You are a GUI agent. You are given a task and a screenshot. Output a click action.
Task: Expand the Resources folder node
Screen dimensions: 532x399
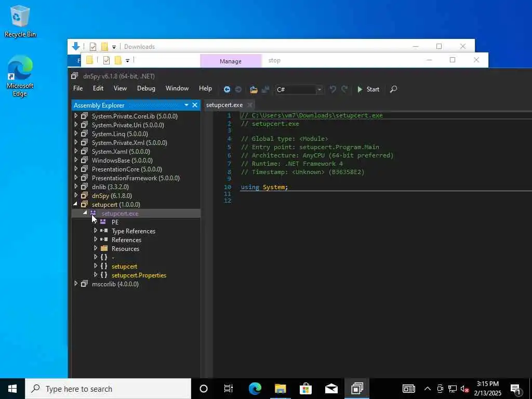[x=96, y=248]
